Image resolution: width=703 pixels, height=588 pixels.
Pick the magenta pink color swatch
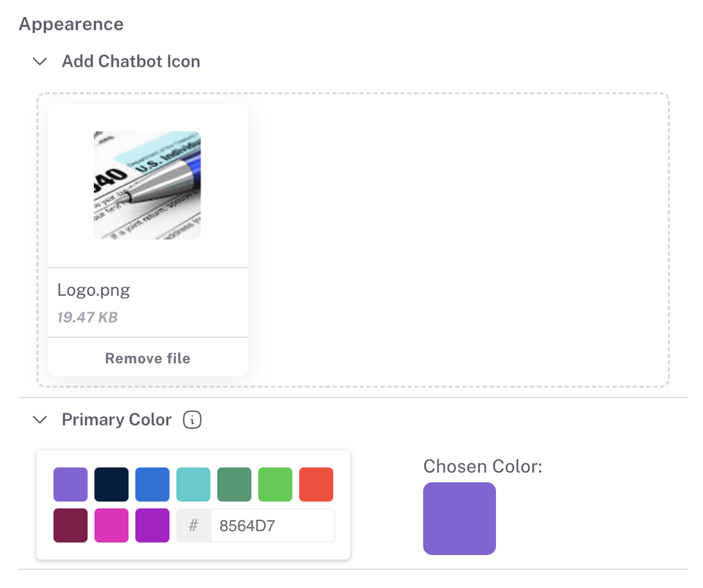point(111,525)
